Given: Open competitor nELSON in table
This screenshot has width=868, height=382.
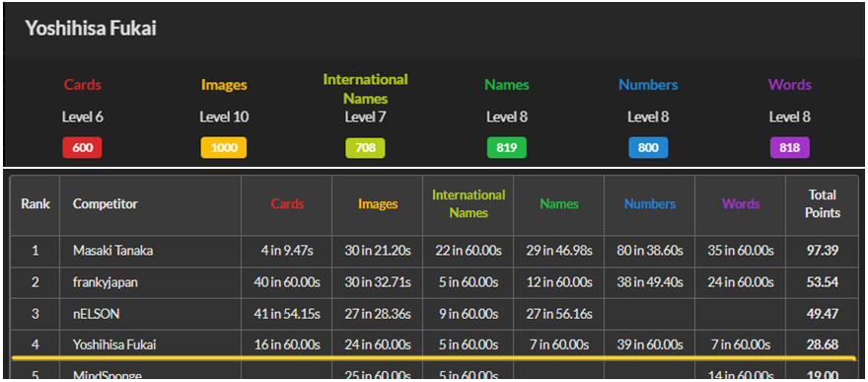Looking at the screenshot, I should point(96,314).
